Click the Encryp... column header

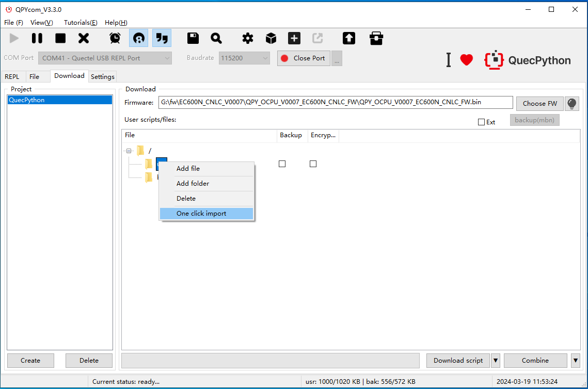(x=323, y=135)
